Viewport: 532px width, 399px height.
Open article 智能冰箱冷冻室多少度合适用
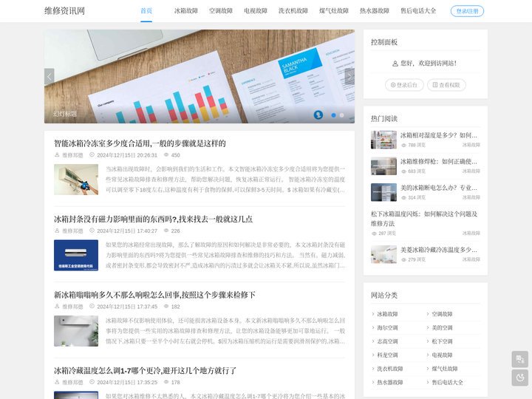coord(140,143)
